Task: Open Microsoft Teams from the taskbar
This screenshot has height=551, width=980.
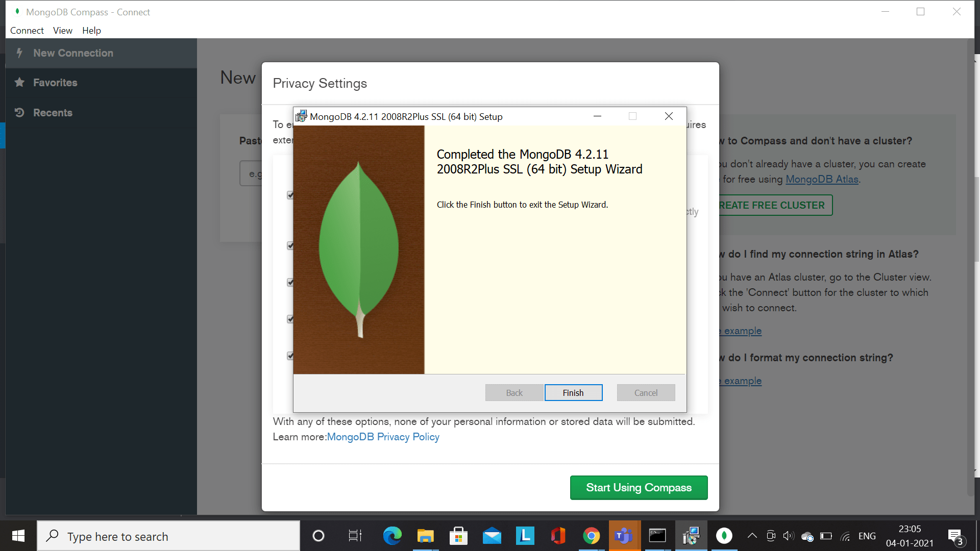Action: pos(624,536)
